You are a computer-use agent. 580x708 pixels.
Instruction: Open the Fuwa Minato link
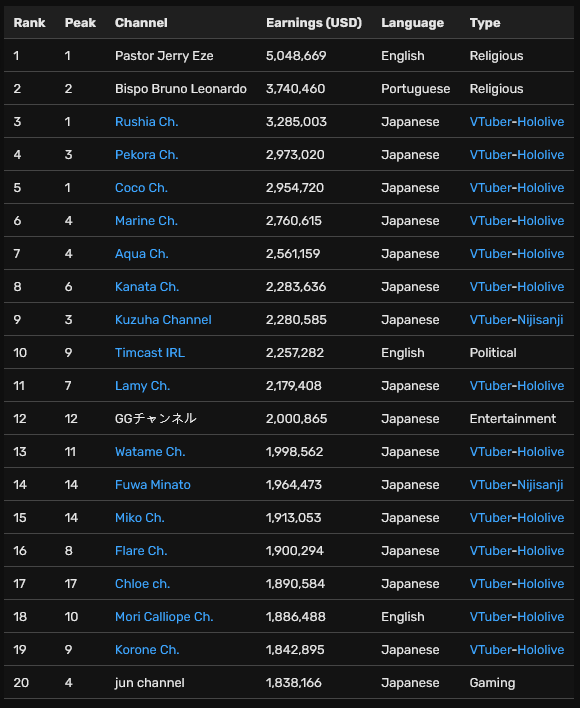click(x=153, y=484)
